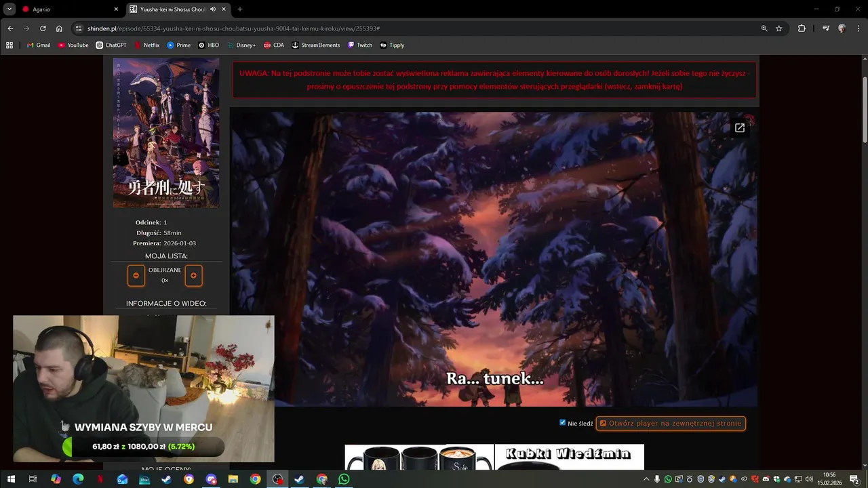Mute the Yuusha-kei tab audio

click(213, 9)
